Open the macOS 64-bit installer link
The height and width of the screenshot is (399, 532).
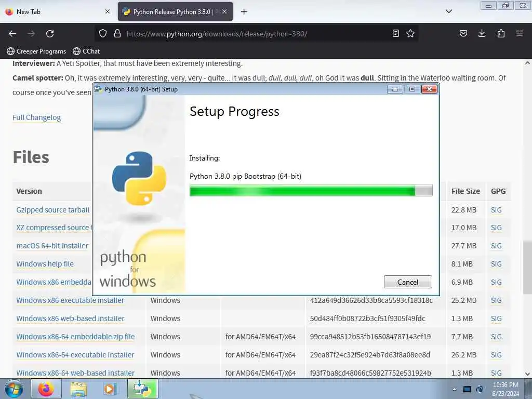click(52, 246)
